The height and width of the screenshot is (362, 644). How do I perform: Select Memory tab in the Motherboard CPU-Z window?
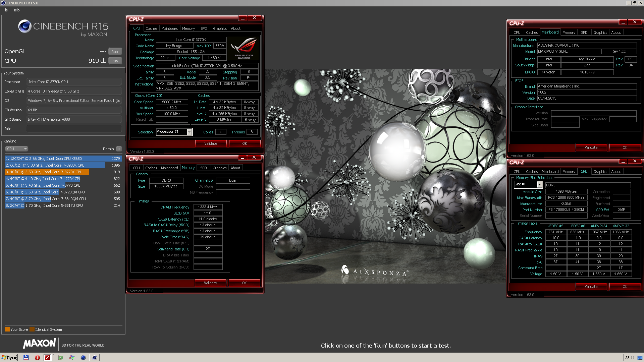(x=569, y=33)
